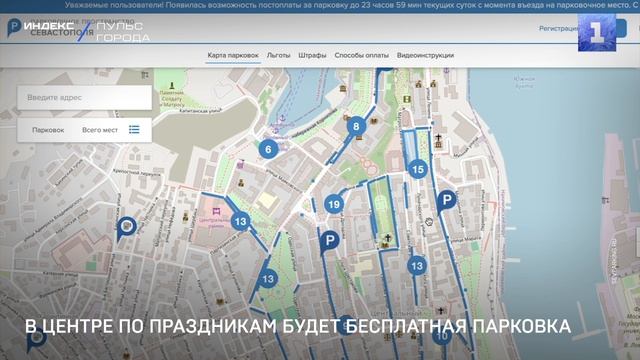This screenshot has width=640, height=360.
Task: Open the parking list icon
Action: click(x=134, y=130)
